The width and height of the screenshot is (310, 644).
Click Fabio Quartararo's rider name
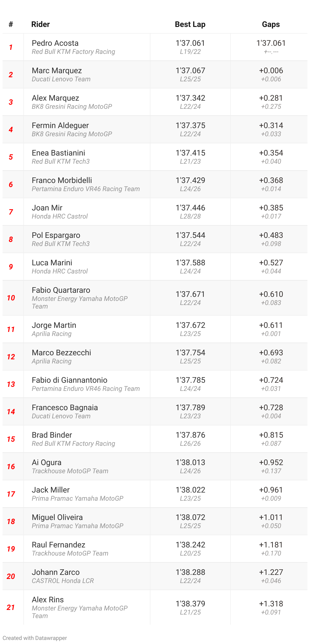[61, 290]
